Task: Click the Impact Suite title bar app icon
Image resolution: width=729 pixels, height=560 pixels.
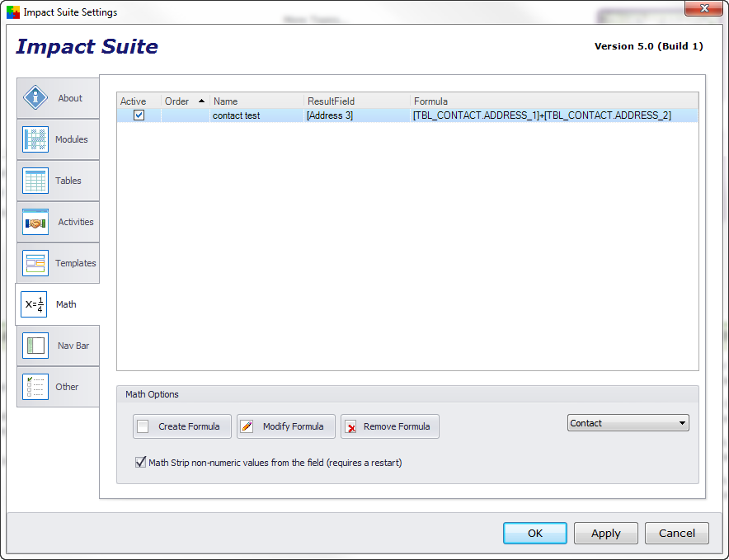Action: point(13,12)
